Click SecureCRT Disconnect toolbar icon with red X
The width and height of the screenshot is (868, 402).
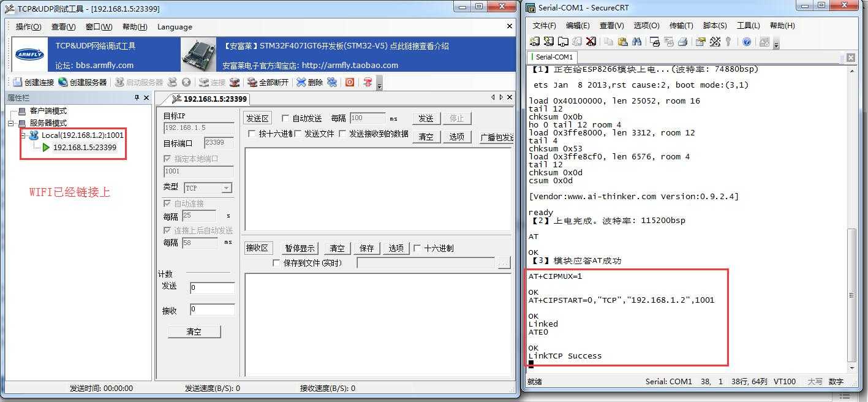[x=591, y=42]
